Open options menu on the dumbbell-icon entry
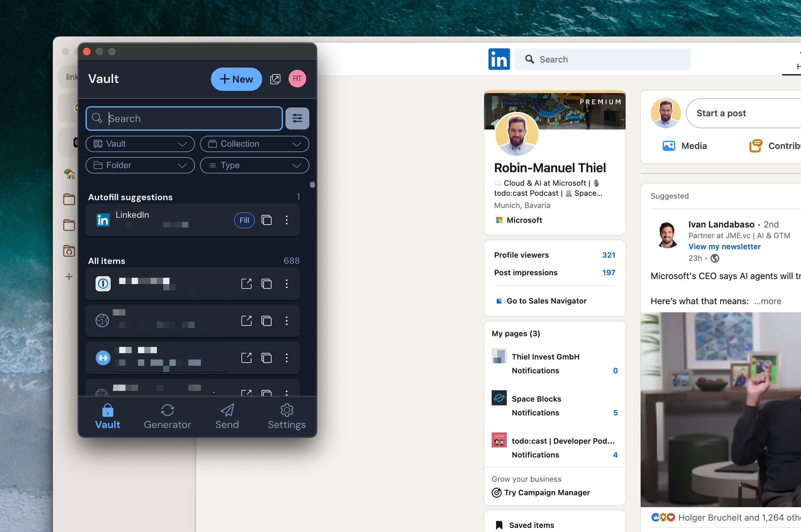This screenshot has height=532, width=801. click(x=287, y=358)
